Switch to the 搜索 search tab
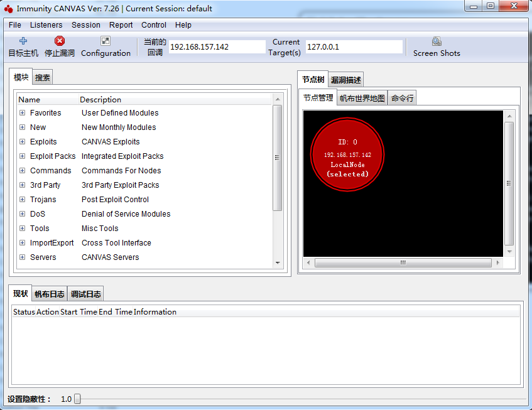 (43, 78)
